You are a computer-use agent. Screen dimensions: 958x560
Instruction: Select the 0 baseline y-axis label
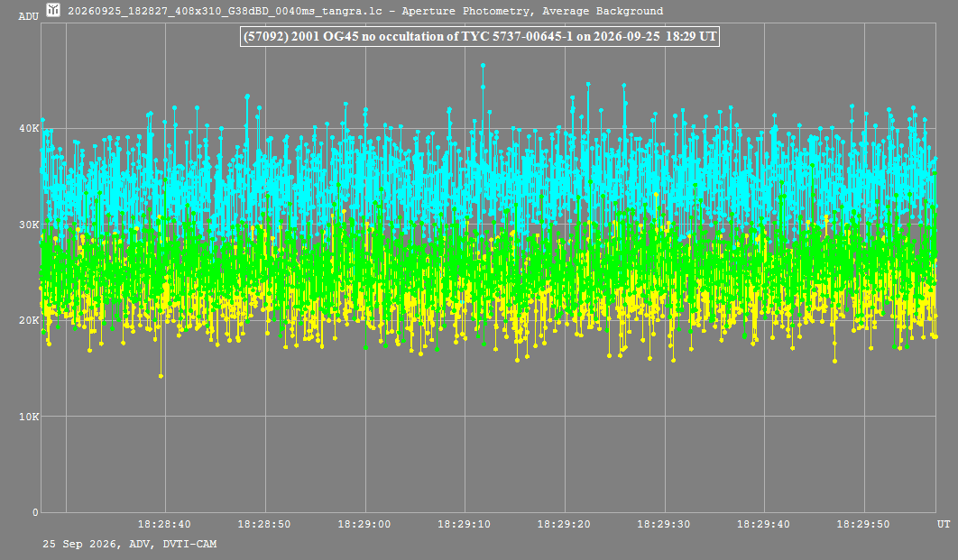pos(35,512)
